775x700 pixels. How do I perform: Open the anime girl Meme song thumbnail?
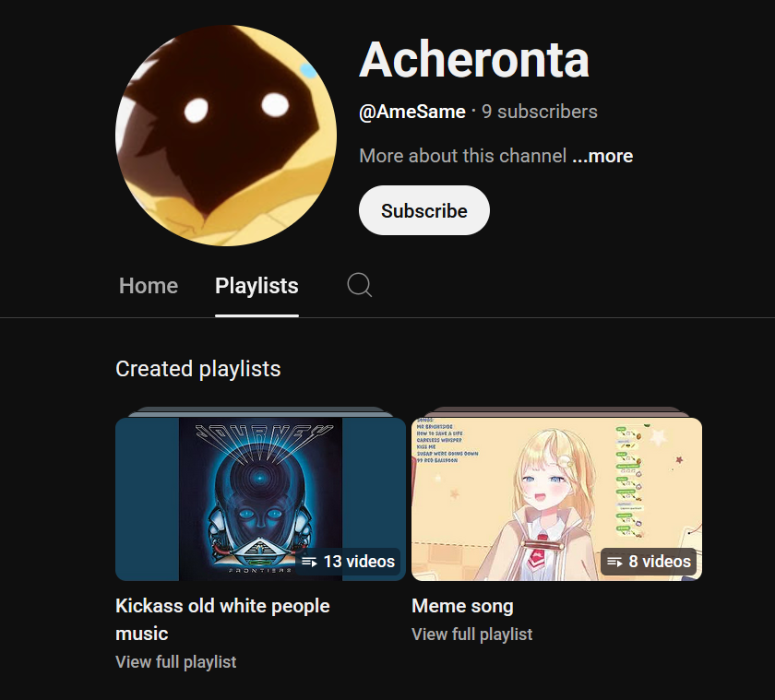pyautogui.click(x=556, y=499)
